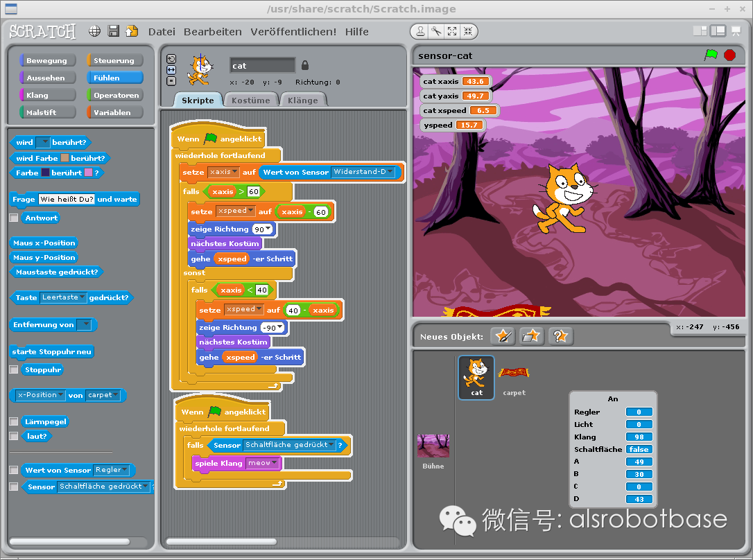The image size is (753, 560).
Task: Click the sprite lock icon
Action: [305, 64]
